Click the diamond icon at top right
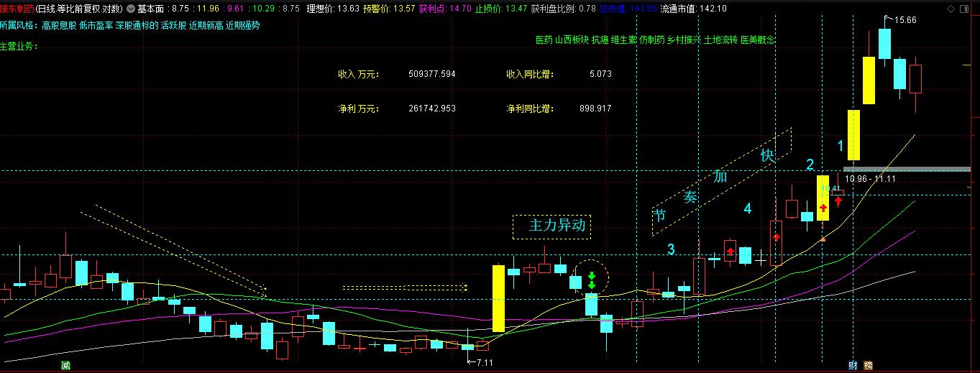This screenshot has height=373, width=980. click(952, 9)
